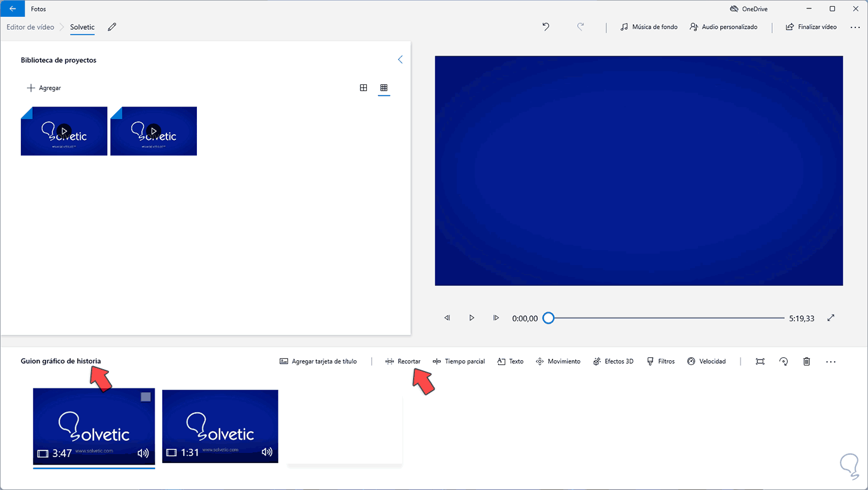
Task: Step forward one frame in preview
Action: pyautogui.click(x=496, y=318)
